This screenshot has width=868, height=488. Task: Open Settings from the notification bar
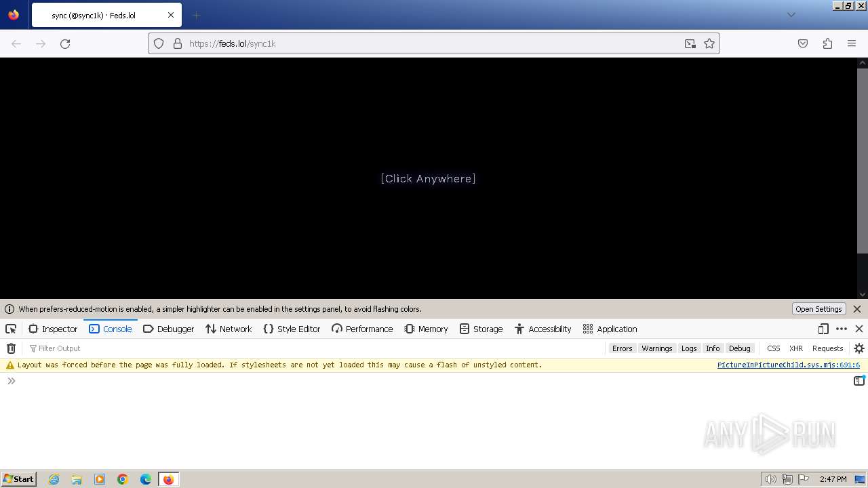pos(818,309)
